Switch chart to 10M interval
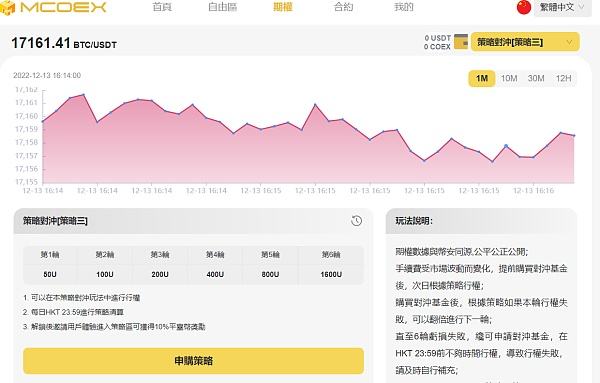 click(x=509, y=78)
